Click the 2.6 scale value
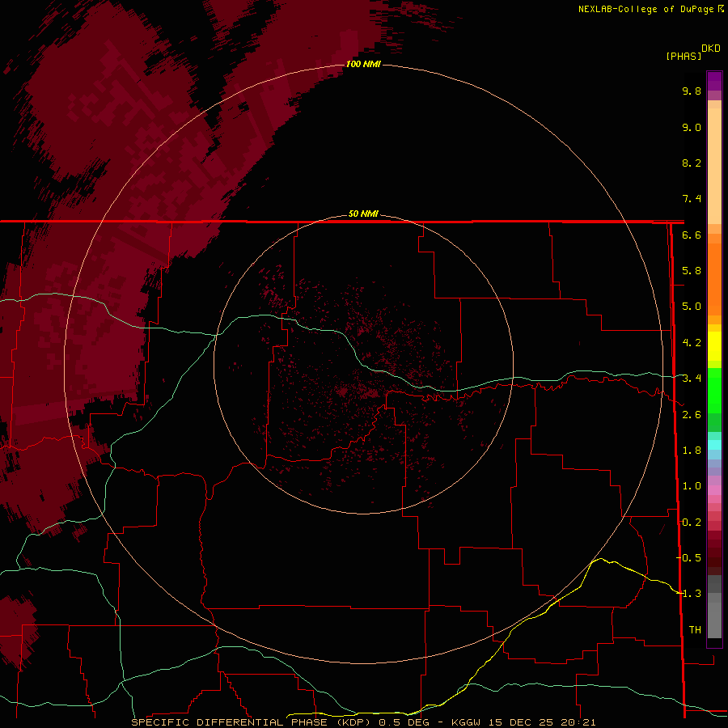Screen dimensions: 728x728 click(692, 415)
